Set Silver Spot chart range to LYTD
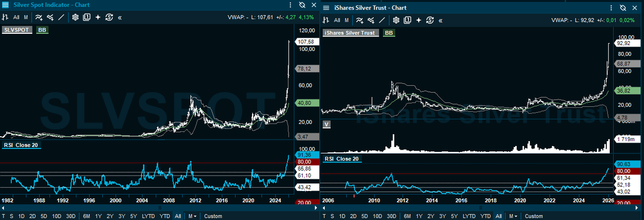644x220 pixels. tap(149, 216)
